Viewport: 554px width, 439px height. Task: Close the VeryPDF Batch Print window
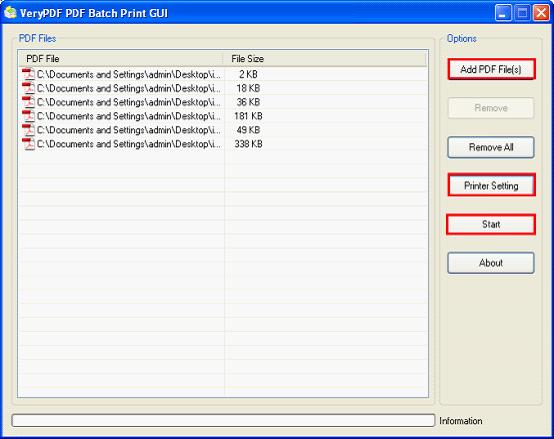541,13
